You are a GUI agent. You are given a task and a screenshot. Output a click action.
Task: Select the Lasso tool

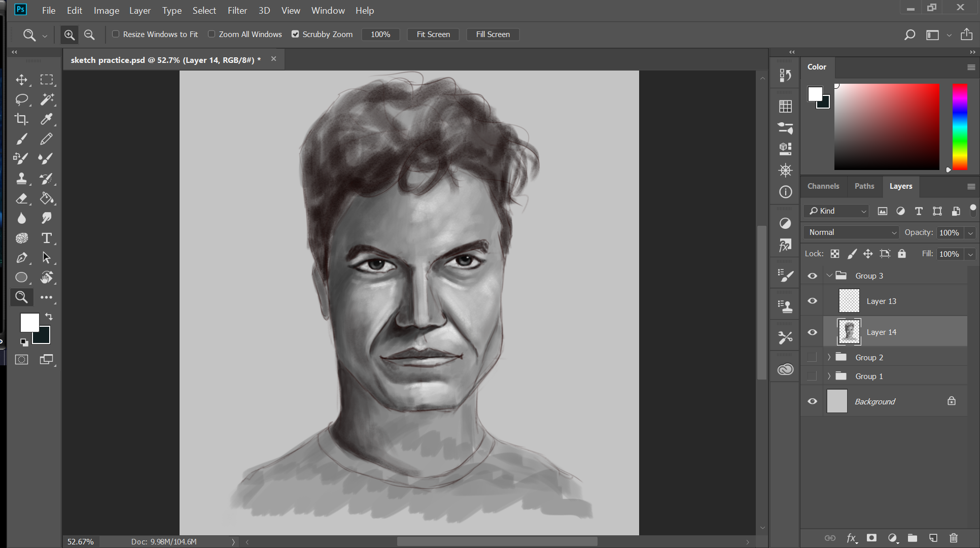tap(21, 99)
